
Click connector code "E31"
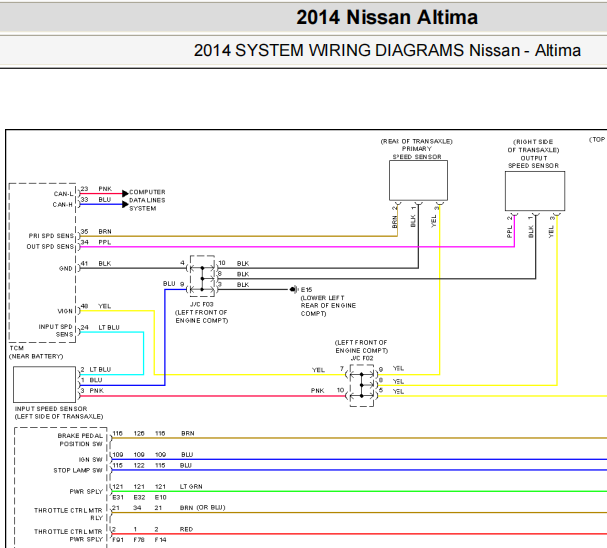click(x=118, y=497)
